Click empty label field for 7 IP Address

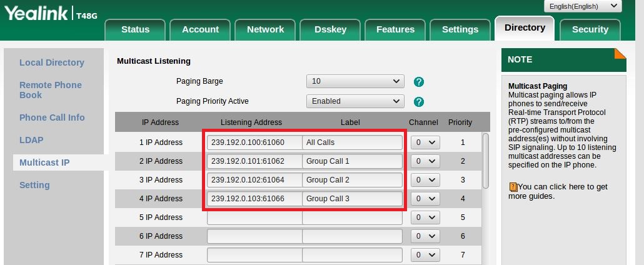[353, 255]
